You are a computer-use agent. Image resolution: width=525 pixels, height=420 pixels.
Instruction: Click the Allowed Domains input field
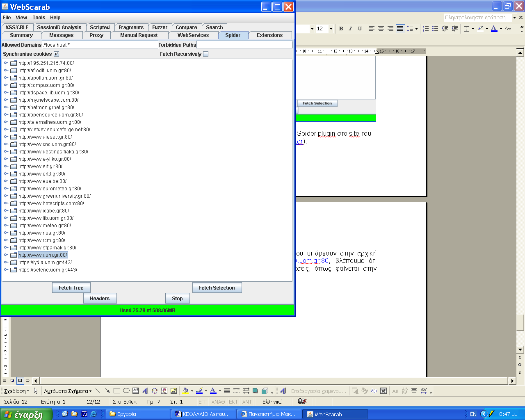click(100, 45)
